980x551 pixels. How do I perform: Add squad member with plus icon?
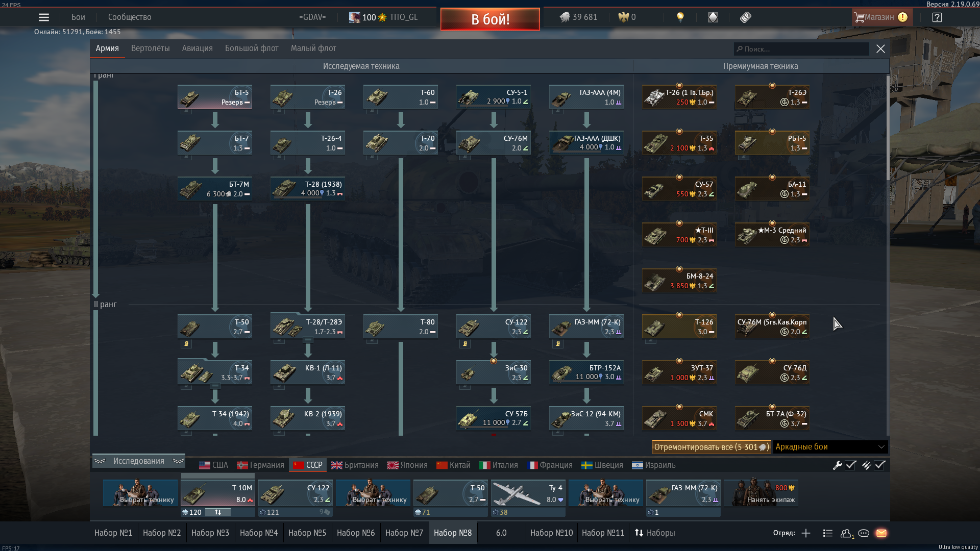(806, 533)
